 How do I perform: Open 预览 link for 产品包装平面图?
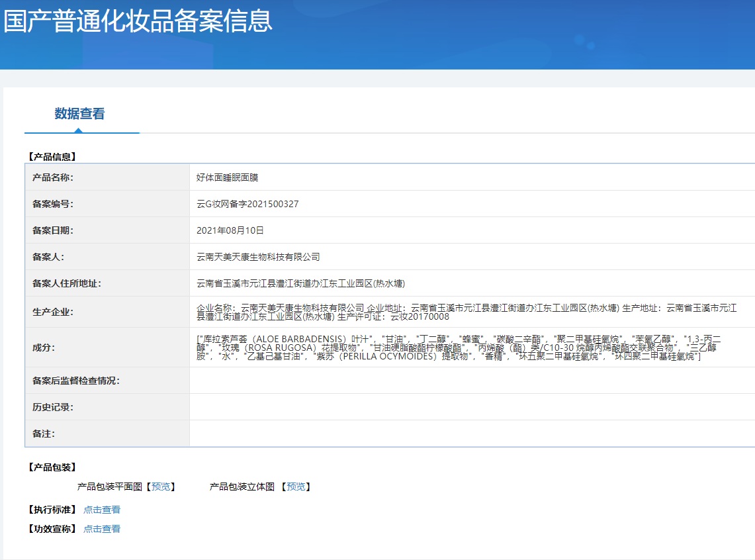point(161,487)
